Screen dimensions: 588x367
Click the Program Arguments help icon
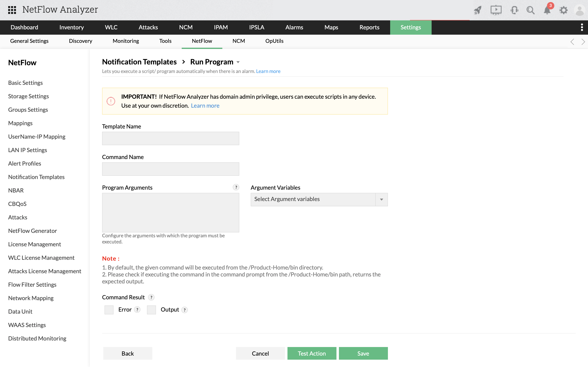tap(236, 187)
